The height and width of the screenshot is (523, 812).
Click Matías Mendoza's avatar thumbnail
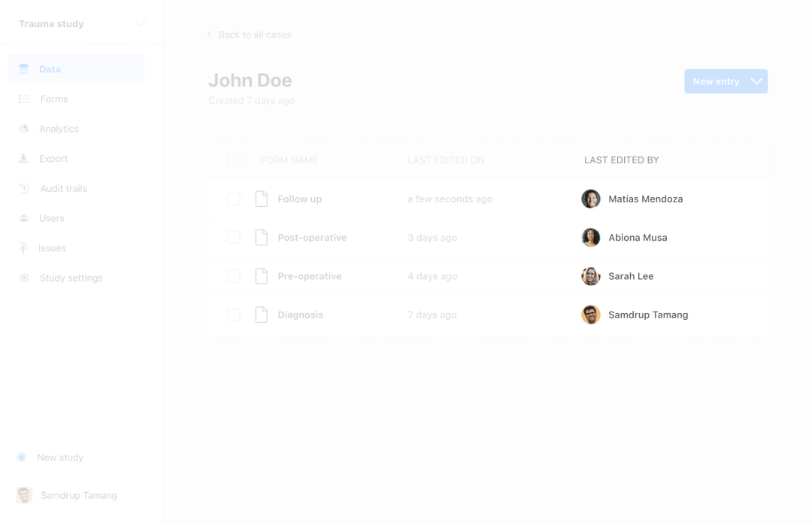[x=591, y=199]
